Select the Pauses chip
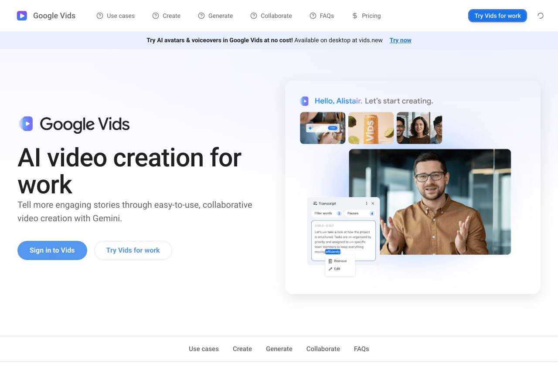The image size is (558, 392). pyautogui.click(x=360, y=213)
